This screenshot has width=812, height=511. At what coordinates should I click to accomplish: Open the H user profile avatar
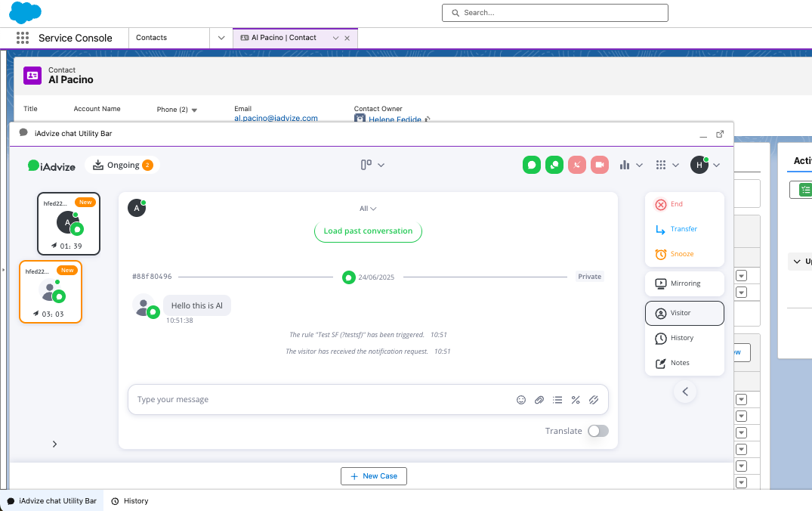tap(699, 165)
